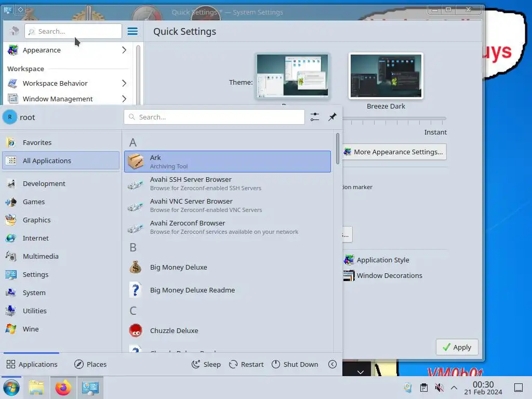Open the Utilities category

point(61,311)
